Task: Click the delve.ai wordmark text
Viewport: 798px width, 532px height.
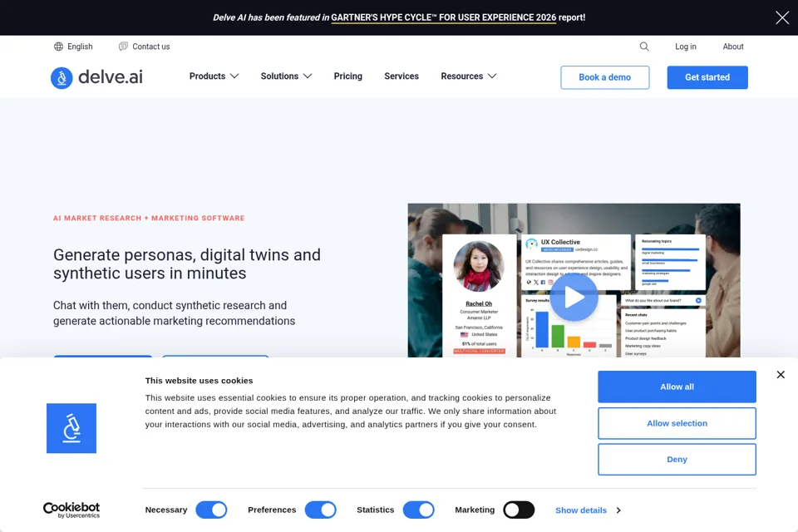Action: click(x=111, y=76)
